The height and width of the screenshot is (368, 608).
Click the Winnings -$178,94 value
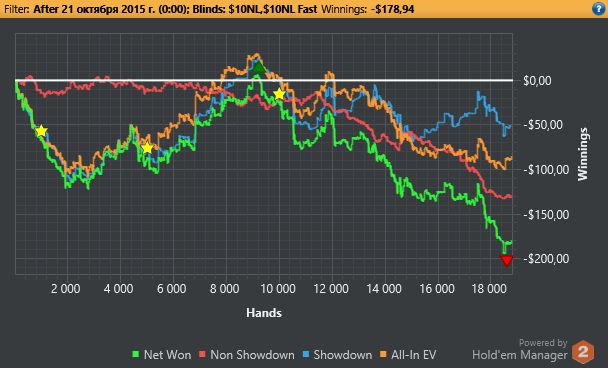(392, 9)
